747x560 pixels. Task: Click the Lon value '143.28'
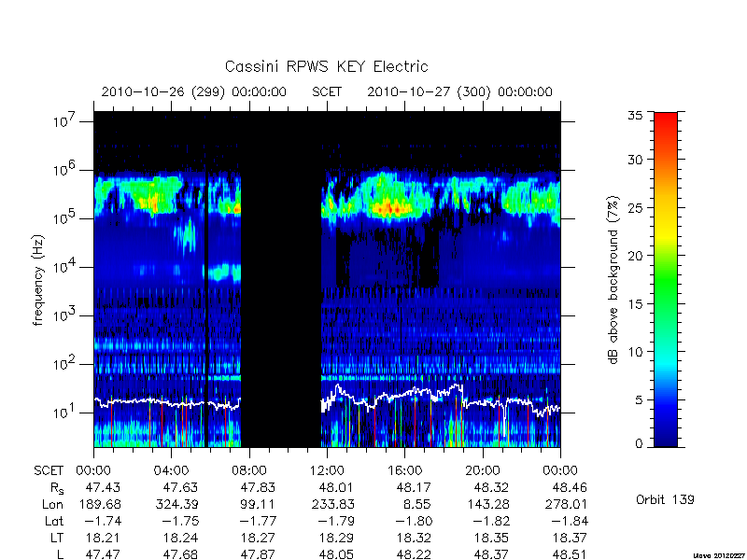point(487,504)
